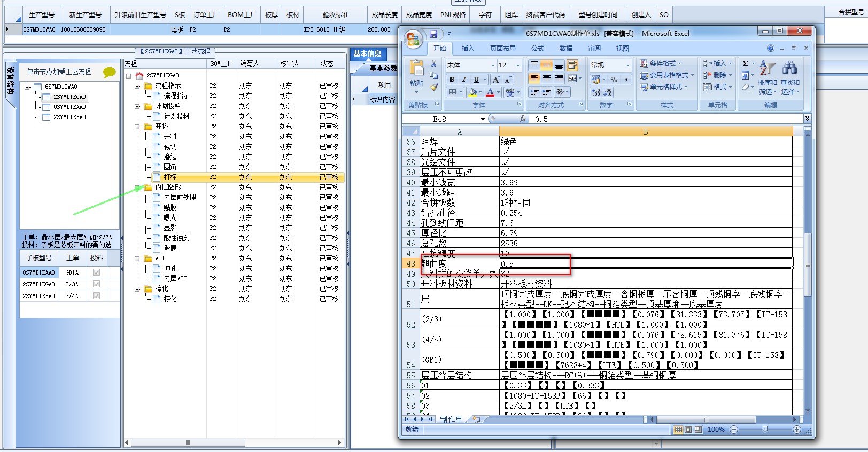Collapse the 内层图形 folder in process tree
This screenshot has height=452, width=868.
138,188
